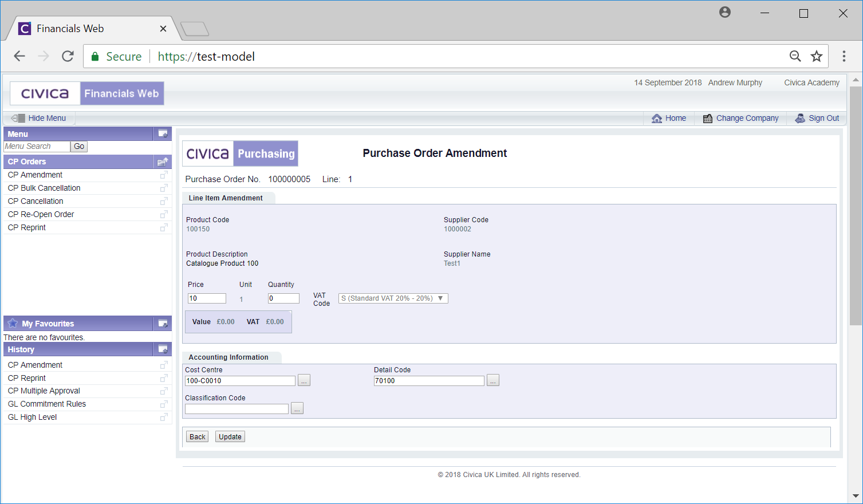Image resolution: width=863 pixels, height=504 pixels.
Task: Open the Chrome three-dot menu
Action: pos(844,56)
